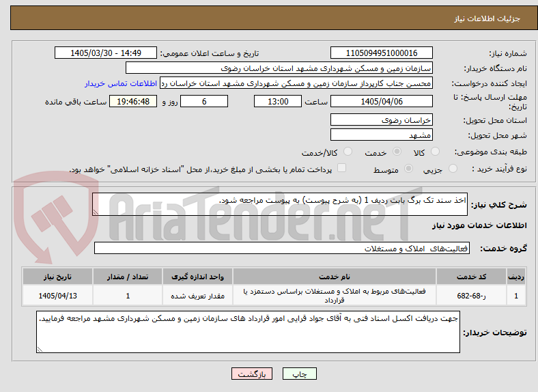Click the توضیحات خریدار label
Screen dimensions: 538x392
[495, 333]
